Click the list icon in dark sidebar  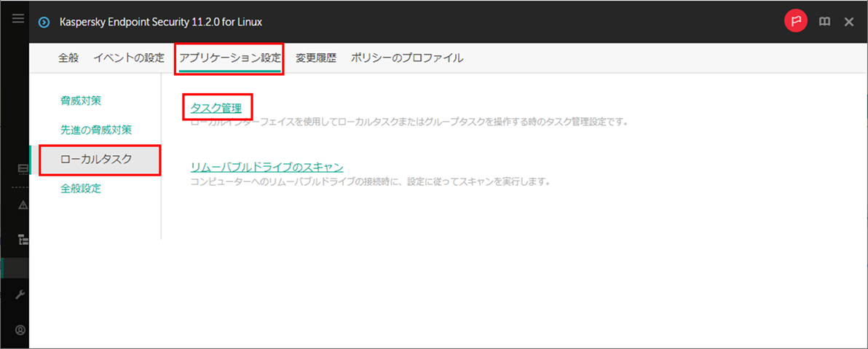point(23,170)
